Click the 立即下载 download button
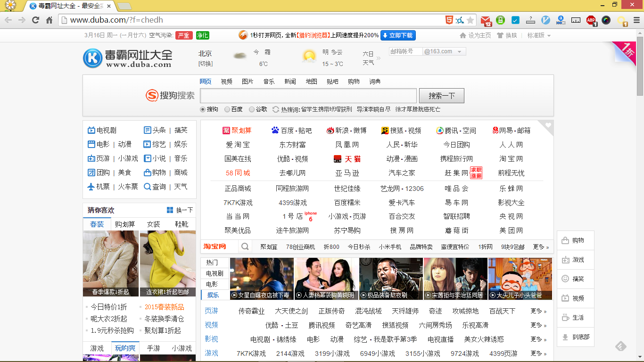Screen dimensions: 644x362 click(398, 35)
